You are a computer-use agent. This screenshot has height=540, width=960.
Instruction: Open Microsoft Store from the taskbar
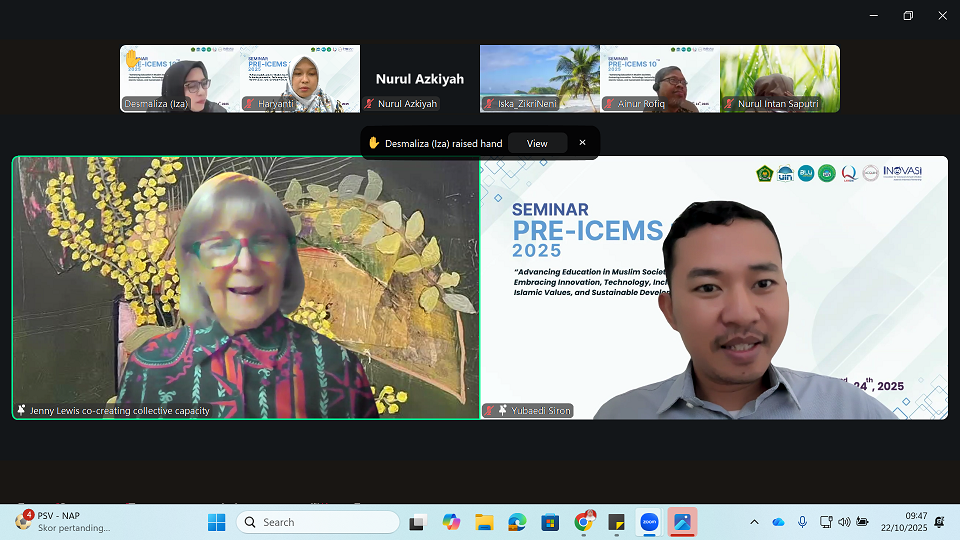click(x=550, y=522)
